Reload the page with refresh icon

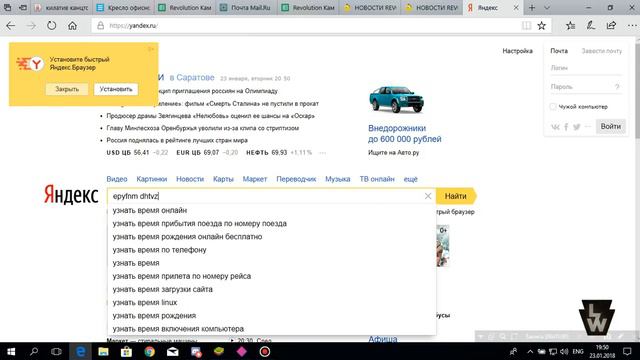coord(51,26)
